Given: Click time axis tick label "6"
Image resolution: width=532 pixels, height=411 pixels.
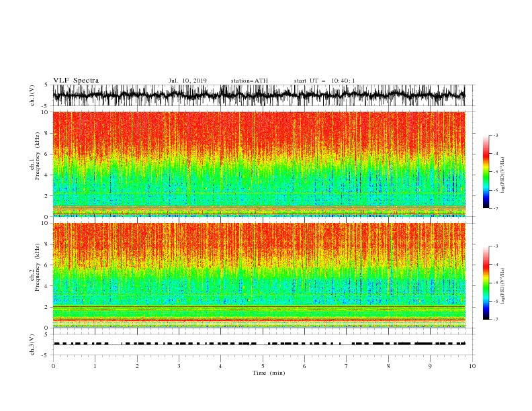Looking at the screenshot, I should [304, 366].
